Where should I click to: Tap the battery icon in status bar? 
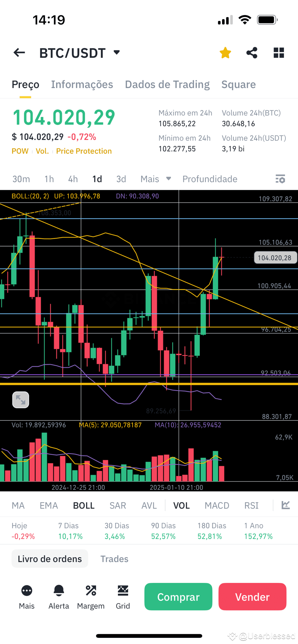coord(267,20)
